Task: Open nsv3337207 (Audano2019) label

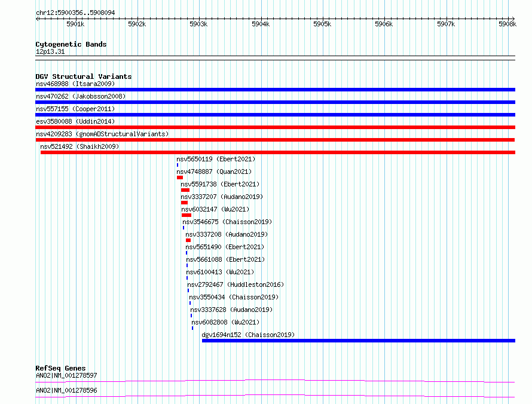Action: [x=222, y=197]
